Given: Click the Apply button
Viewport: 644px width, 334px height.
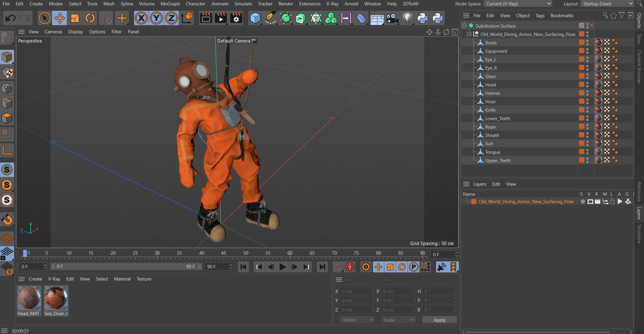Looking at the screenshot, I should coord(439,320).
